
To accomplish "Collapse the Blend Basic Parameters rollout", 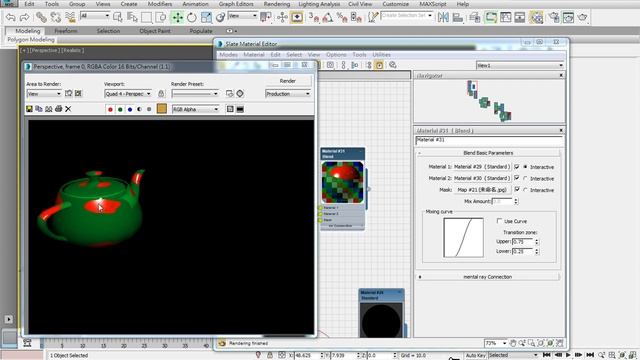I will 488,153.
